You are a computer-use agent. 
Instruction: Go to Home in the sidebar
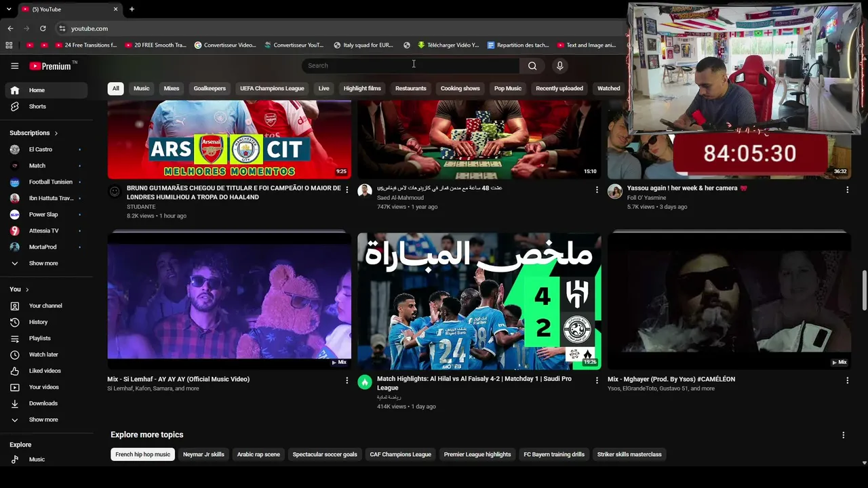pos(46,90)
